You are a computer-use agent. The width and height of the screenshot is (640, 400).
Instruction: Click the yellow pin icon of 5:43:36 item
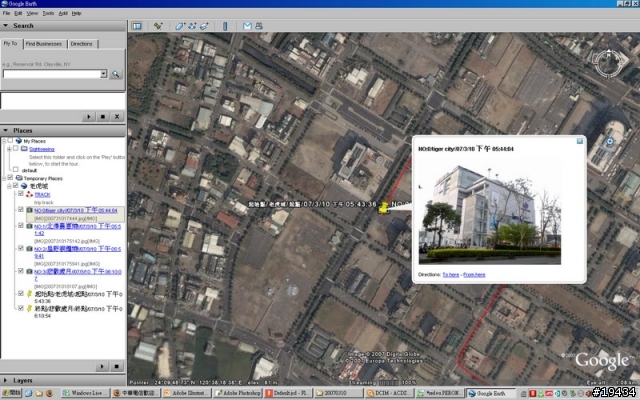29,293
